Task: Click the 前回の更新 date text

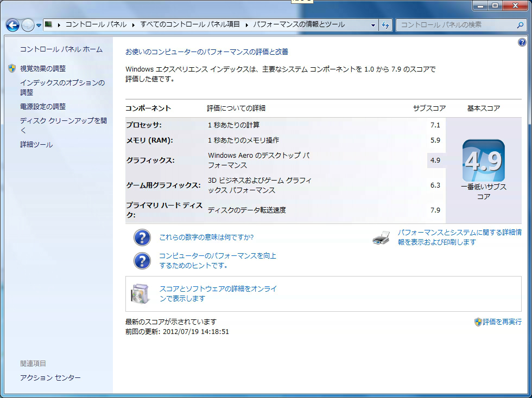Action: coord(177,331)
